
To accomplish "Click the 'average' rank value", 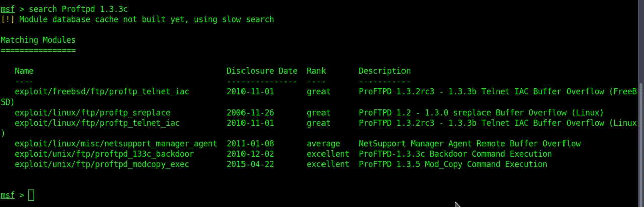I will pos(324,144).
